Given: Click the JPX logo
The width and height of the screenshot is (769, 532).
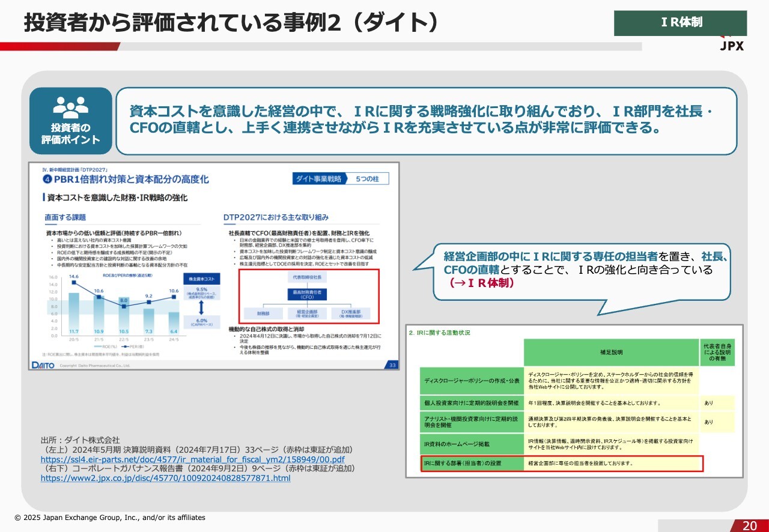Looking at the screenshot, I should pyautogui.click(x=732, y=45).
